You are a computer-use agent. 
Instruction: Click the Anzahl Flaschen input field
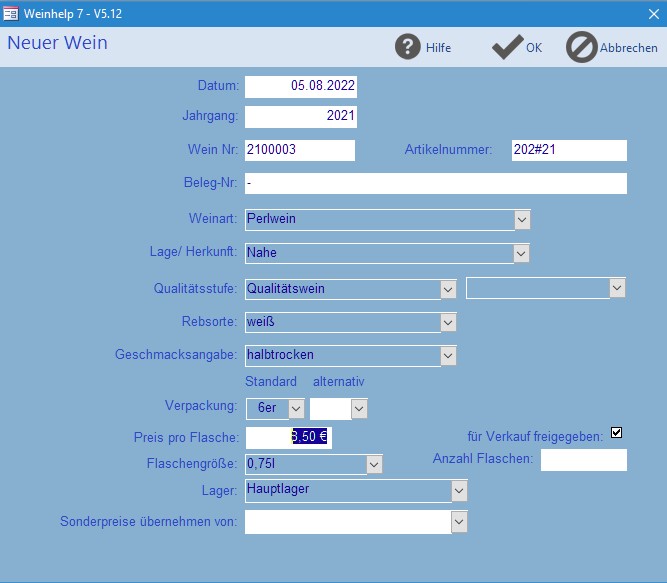[x=583, y=460]
